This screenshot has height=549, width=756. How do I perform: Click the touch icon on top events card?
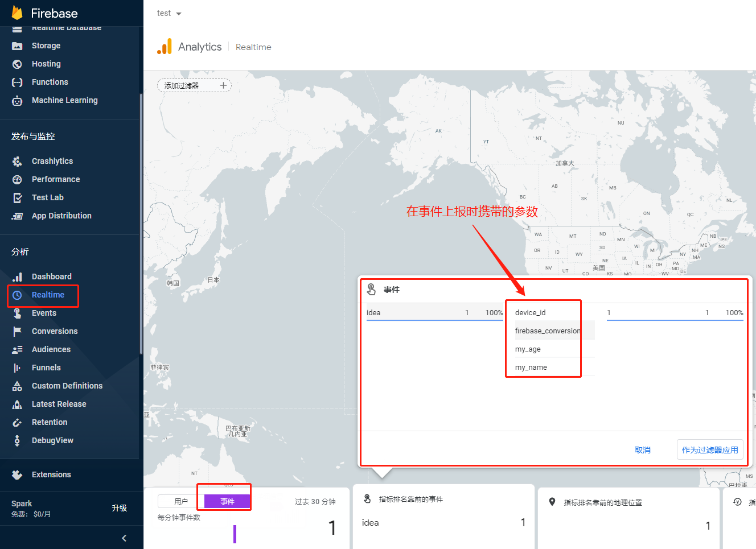click(367, 499)
